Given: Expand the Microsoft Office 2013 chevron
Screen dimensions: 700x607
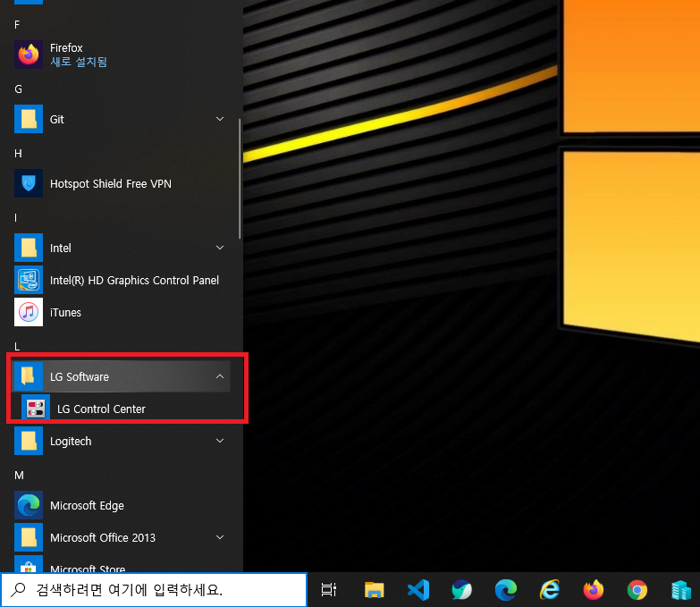Looking at the screenshot, I should 220,537.
